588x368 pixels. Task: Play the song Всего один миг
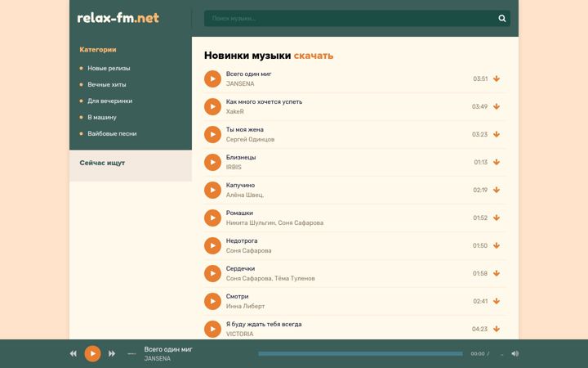point(212,79)
